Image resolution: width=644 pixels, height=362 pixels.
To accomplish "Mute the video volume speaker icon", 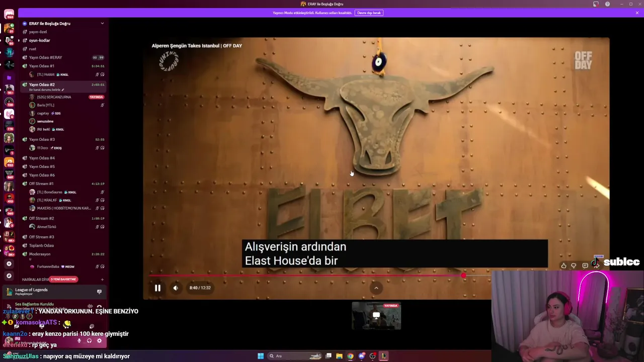I will click(176, 288).
